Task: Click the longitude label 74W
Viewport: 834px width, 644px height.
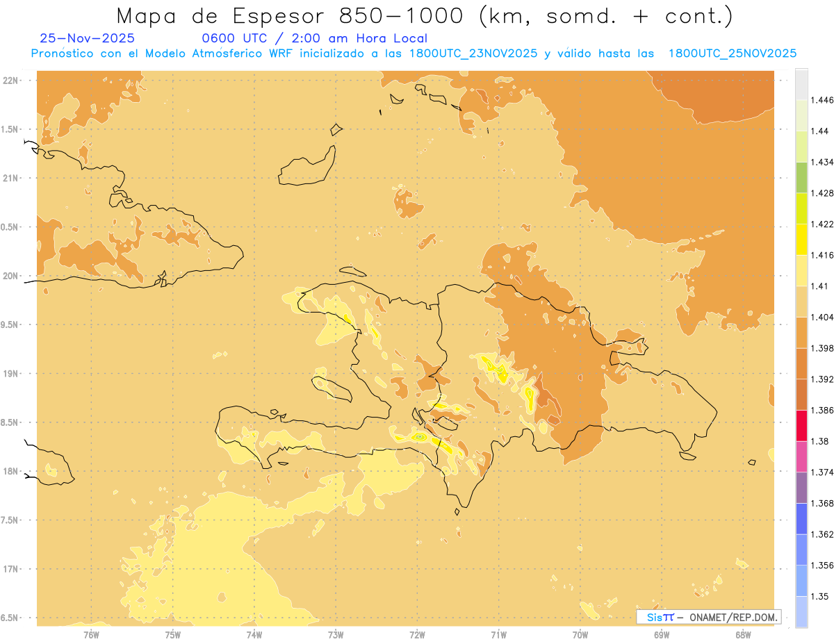Action: point(254,635)
